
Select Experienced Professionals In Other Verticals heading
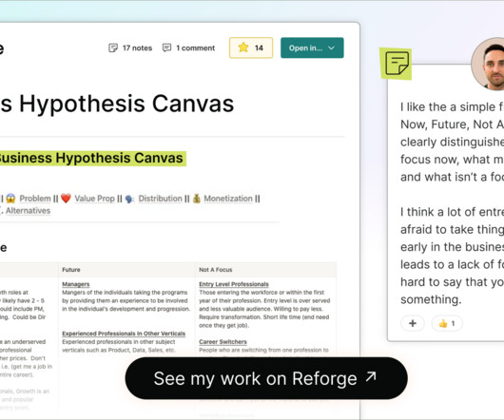(124, 334)
